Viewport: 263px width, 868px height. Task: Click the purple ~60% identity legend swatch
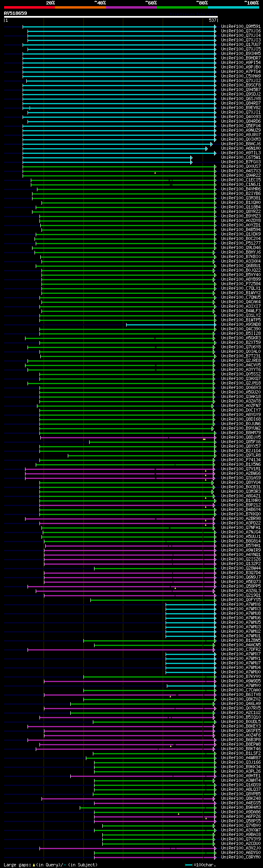(x=131, y=7)
